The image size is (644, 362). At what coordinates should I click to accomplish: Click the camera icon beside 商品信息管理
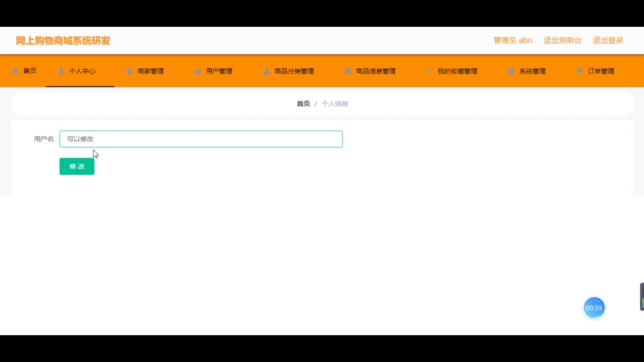[x=348, y=71]
